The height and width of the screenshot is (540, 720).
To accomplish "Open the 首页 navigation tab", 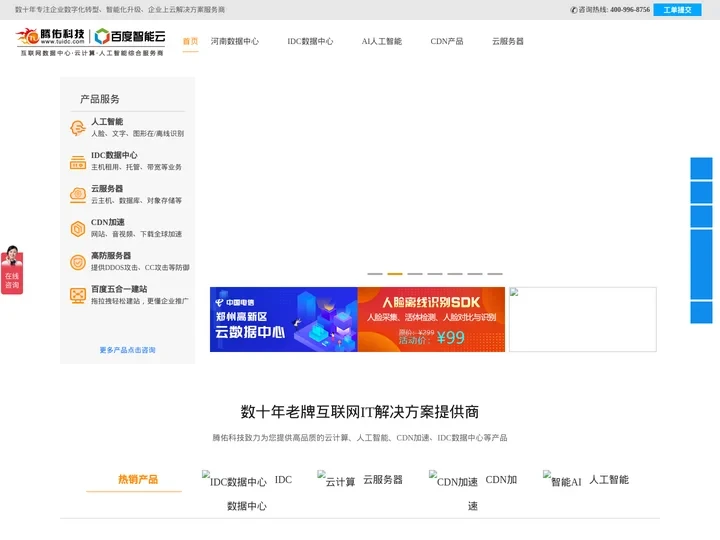I will pyautogui.click(x=190, y=41).
